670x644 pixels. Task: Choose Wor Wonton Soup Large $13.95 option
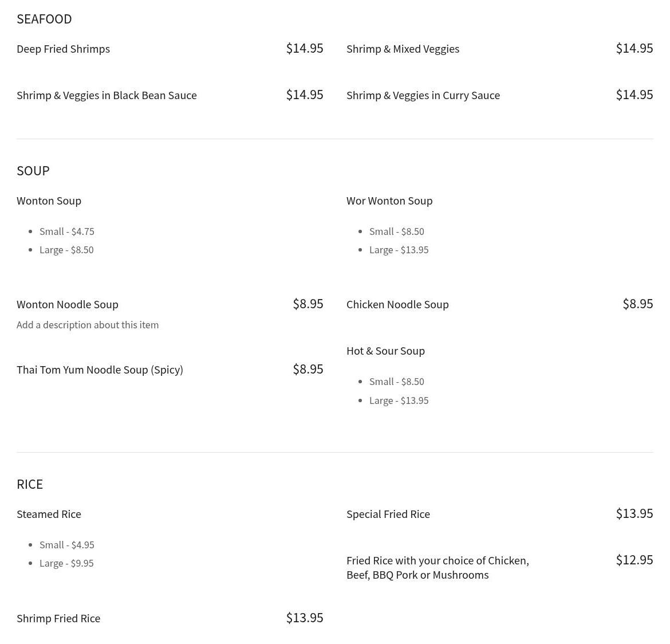tap(399, 250)
